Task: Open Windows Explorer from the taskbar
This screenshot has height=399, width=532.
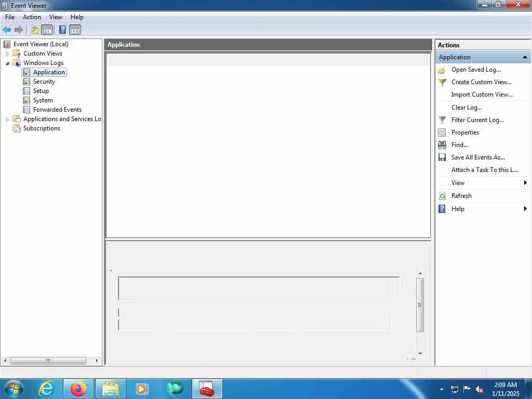Action: click(111, 389)
